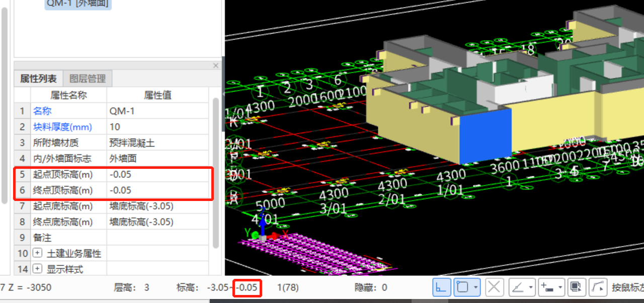Switch to 图层管理 tab
The image size is (644, 303).
point(88,78)
